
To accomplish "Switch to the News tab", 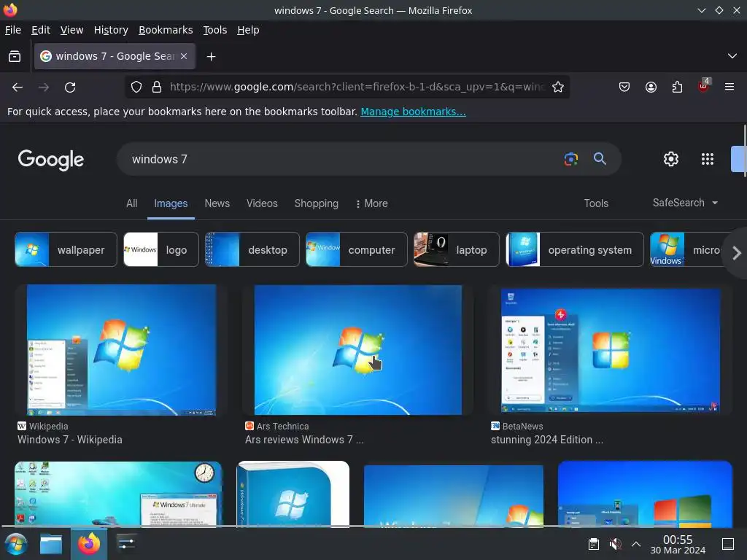I will click(x=217, y=203).
